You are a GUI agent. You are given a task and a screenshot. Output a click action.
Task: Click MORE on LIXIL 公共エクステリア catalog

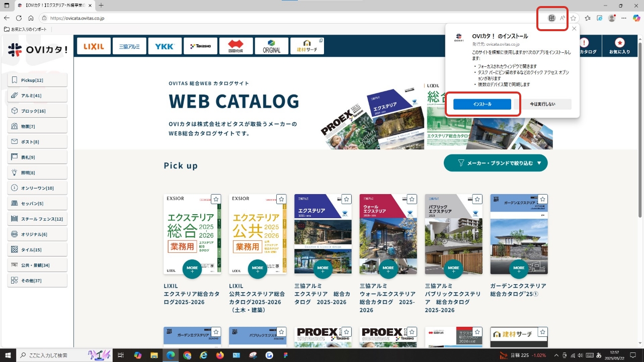(x=258, y=269)
